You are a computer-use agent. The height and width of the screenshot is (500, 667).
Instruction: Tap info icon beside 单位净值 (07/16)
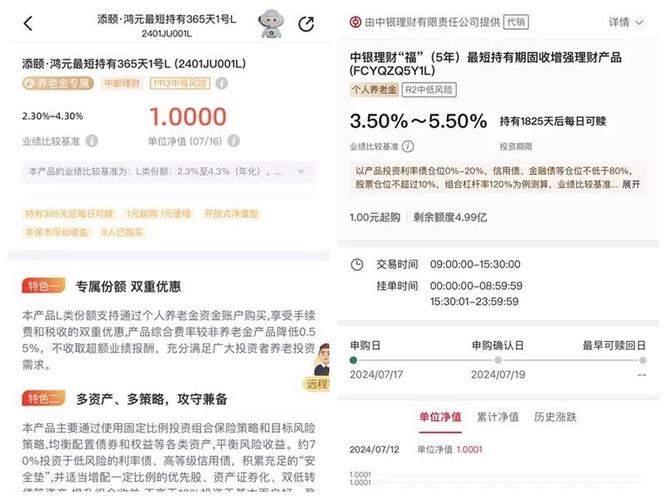(x=234, y=141)
